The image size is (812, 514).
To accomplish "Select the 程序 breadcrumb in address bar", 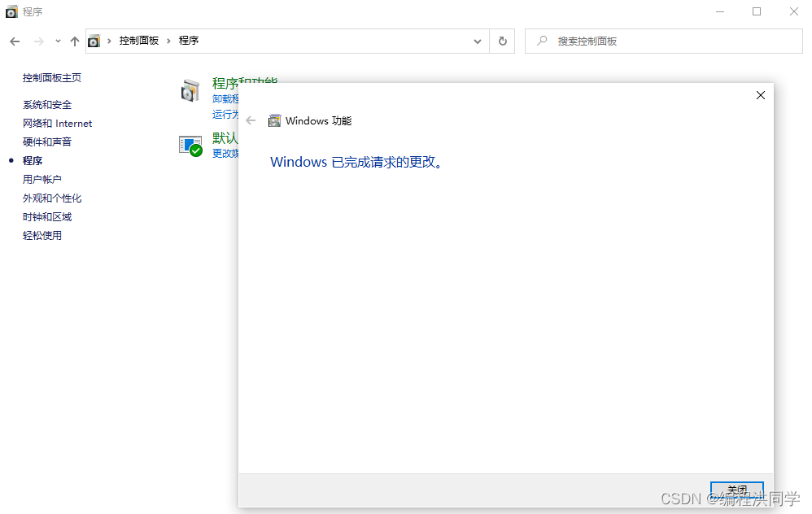I will 189,41.
